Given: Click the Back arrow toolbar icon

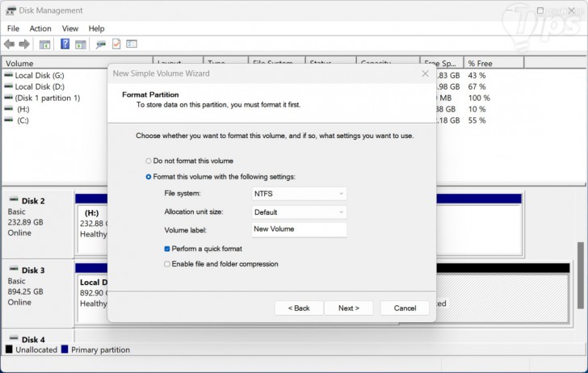Looking at the screenshot, I should tap(10, 44).
